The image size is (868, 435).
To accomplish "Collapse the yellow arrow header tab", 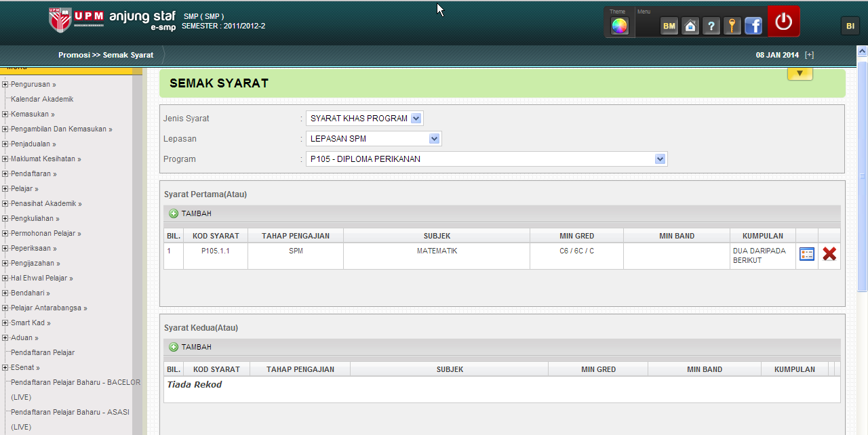I will [800, 73].
